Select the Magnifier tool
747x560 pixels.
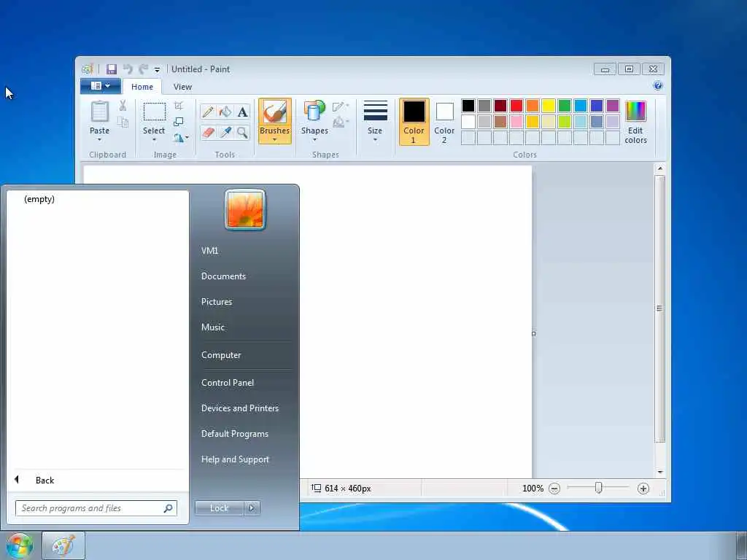pos(242,132)
